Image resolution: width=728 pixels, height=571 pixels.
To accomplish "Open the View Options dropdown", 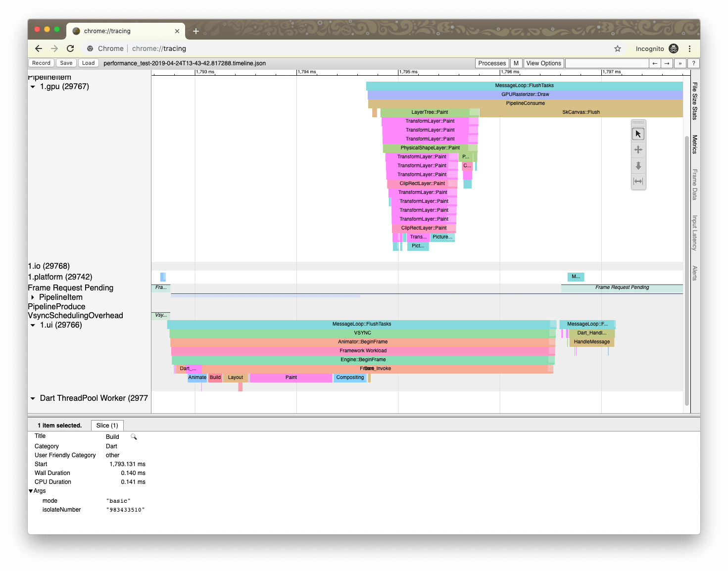I will click(x=543, y=63).
